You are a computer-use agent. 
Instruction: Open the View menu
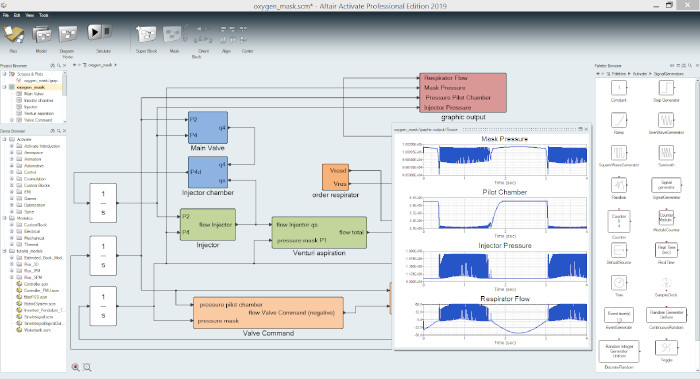[x=30, y=15]
